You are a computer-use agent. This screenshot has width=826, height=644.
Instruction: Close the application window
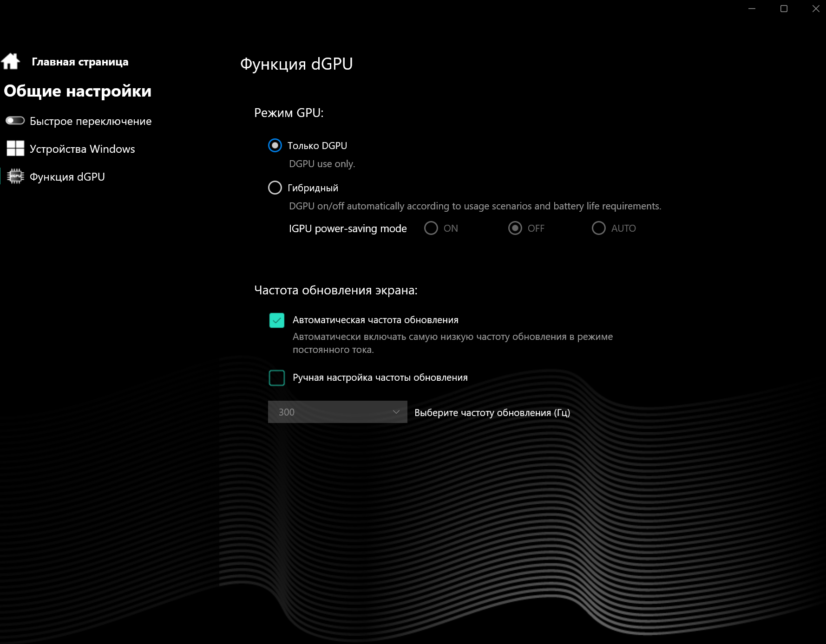pyautogui.click(x=816, y=9)
